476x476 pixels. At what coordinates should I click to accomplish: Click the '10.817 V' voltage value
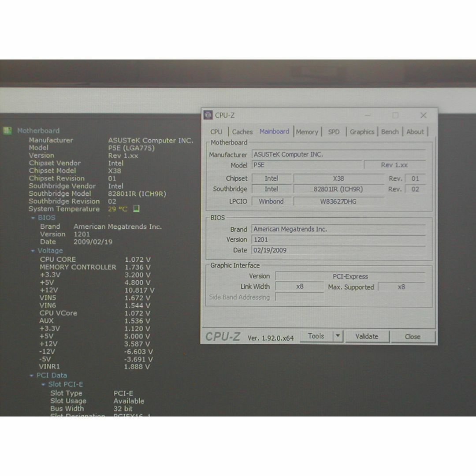(x=139, y=290)
